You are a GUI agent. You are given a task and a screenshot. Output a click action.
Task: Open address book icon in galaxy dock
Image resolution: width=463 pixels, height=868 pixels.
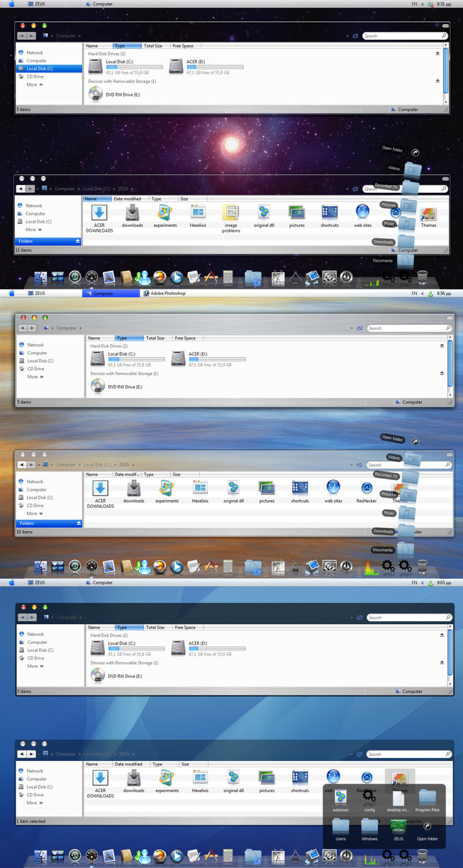tap(127, 277)
